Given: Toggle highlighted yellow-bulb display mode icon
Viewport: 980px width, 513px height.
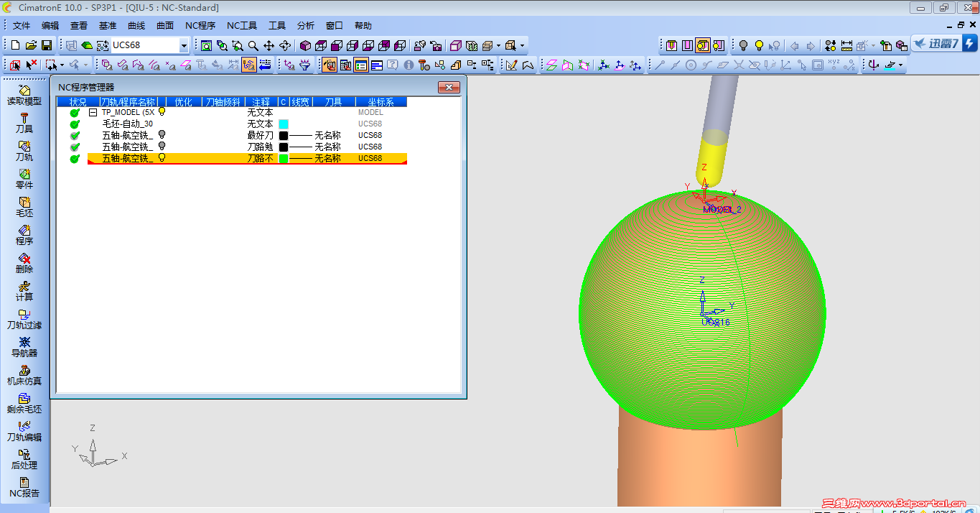Looking at the screenshot, I should click(703, 45).
